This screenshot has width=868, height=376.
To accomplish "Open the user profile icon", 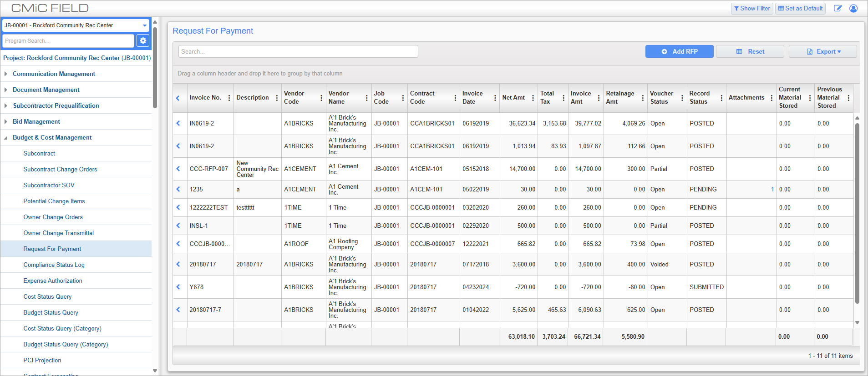I will click(853, 8).
